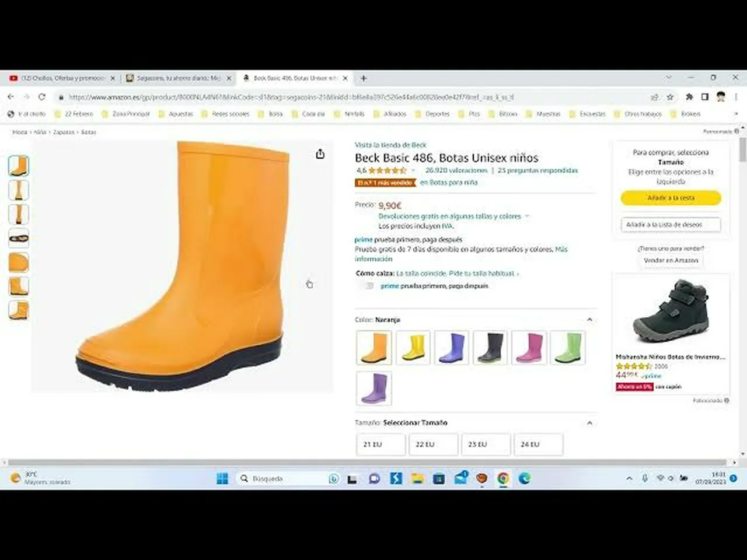Image resolution: width=747 pixels, height=560 pixels.
Task: Open the page translate icon in address bar
Action: 655,97
